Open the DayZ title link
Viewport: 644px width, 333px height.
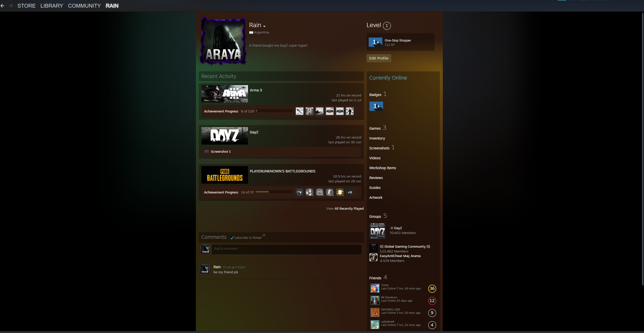click(254, 132)
